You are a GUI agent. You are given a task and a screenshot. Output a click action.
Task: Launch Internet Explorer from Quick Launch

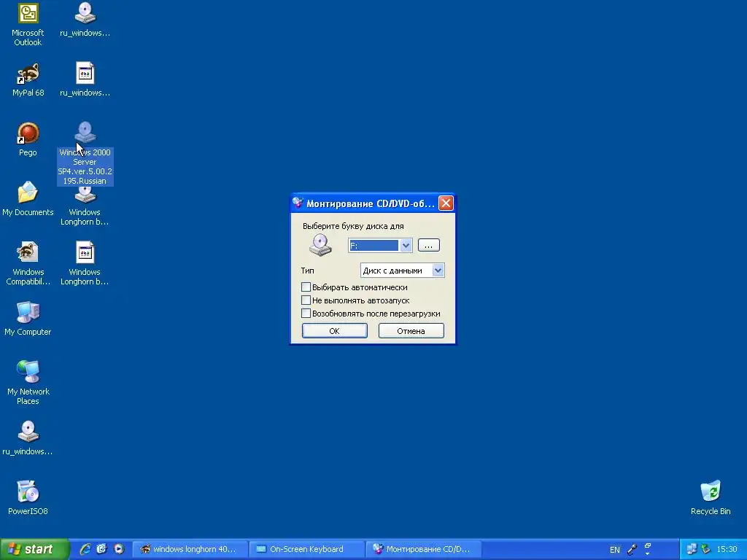tap(85, 549)
